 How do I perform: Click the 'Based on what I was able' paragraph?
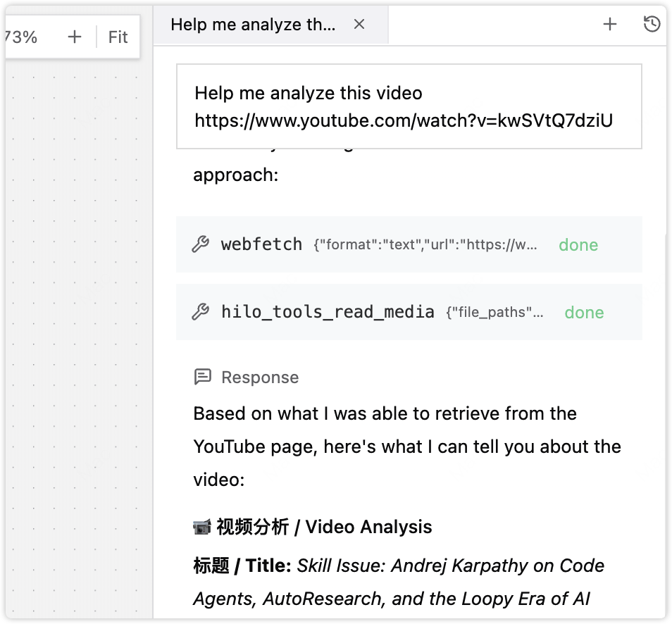tap(407, 447)
